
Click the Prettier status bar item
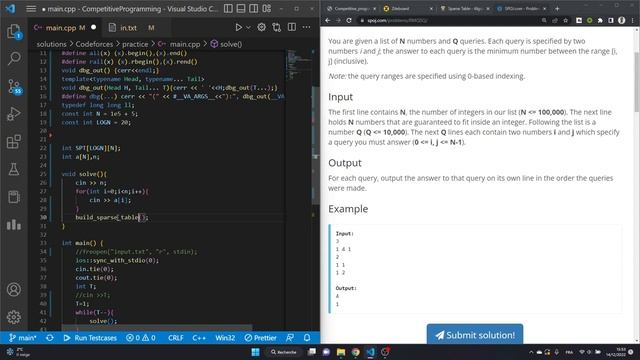click(x=260, y=338)
